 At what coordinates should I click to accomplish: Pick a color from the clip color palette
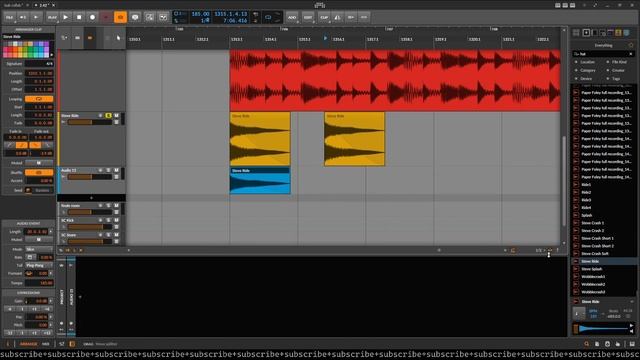click(25, 49)
